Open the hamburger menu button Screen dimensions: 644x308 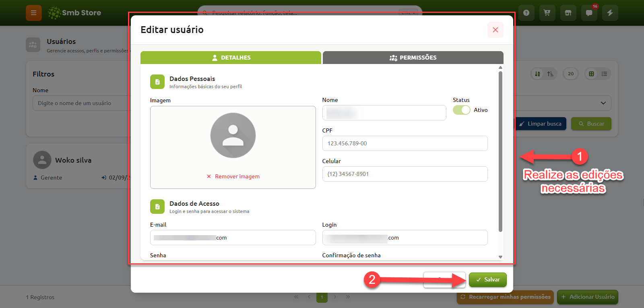pyautogui.click(x=34, y=13)
